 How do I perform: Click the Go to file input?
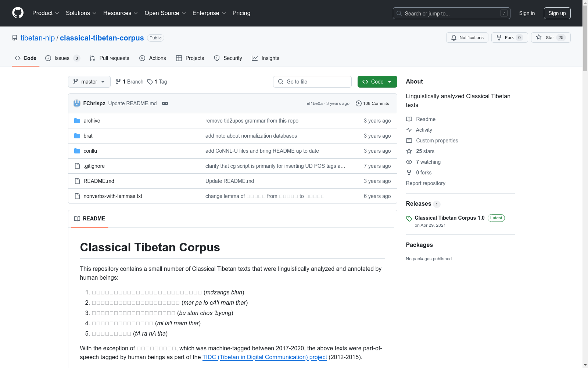[x=312, y=82]
